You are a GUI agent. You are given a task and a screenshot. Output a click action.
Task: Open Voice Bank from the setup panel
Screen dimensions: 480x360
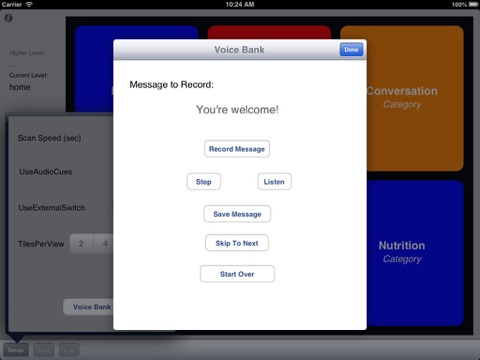click(x=88, y=307)
